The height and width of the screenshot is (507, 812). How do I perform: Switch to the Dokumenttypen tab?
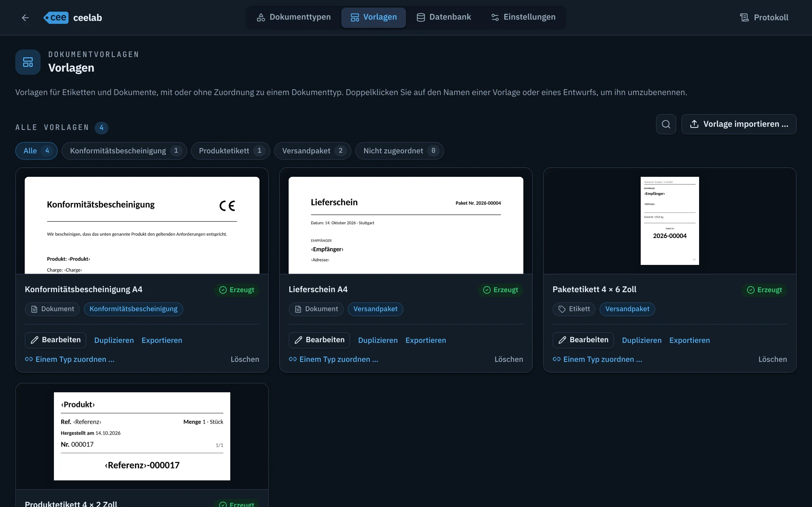tap(294, 17)
